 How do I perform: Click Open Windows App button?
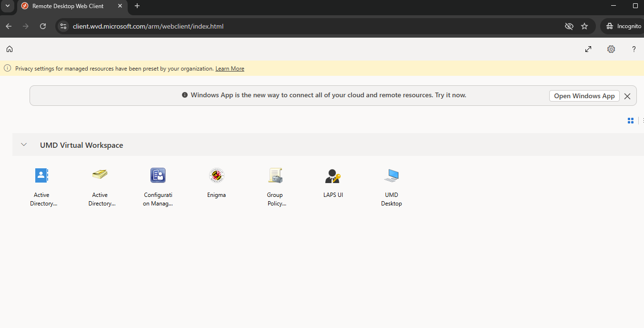pos(584,96)
